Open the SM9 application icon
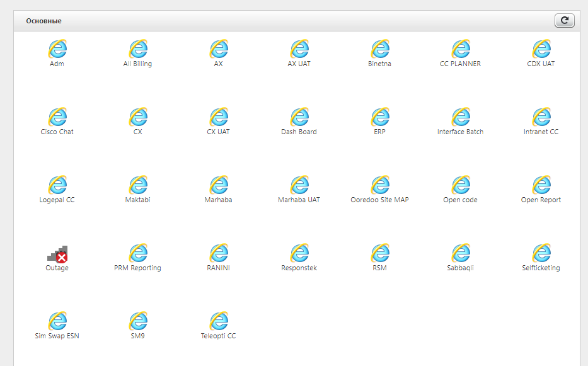The image size is (588, 366). 138,321
